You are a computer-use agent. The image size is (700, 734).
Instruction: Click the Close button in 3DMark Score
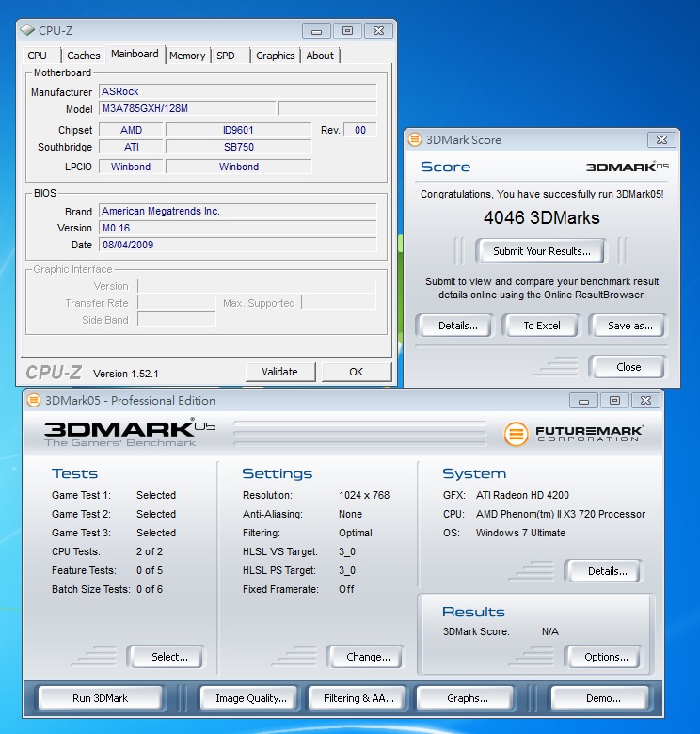628,367
